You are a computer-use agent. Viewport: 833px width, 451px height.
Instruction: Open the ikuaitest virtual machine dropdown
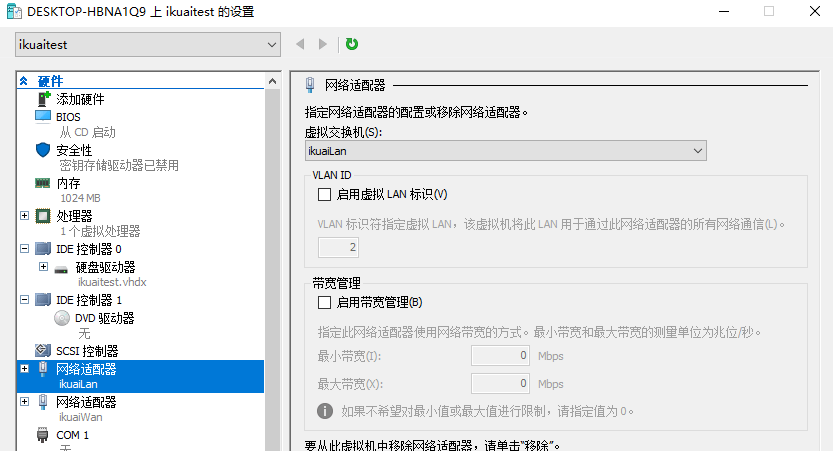tap(148, 45)
